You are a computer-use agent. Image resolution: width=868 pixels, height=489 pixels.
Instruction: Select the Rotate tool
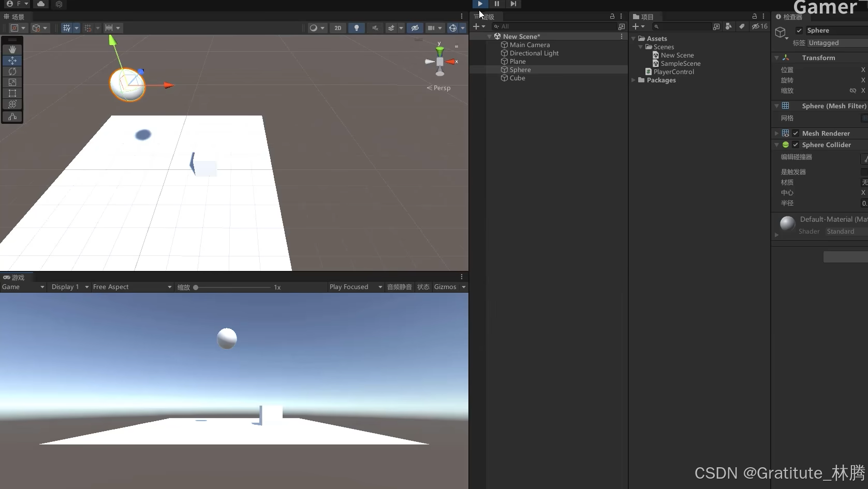12,71
